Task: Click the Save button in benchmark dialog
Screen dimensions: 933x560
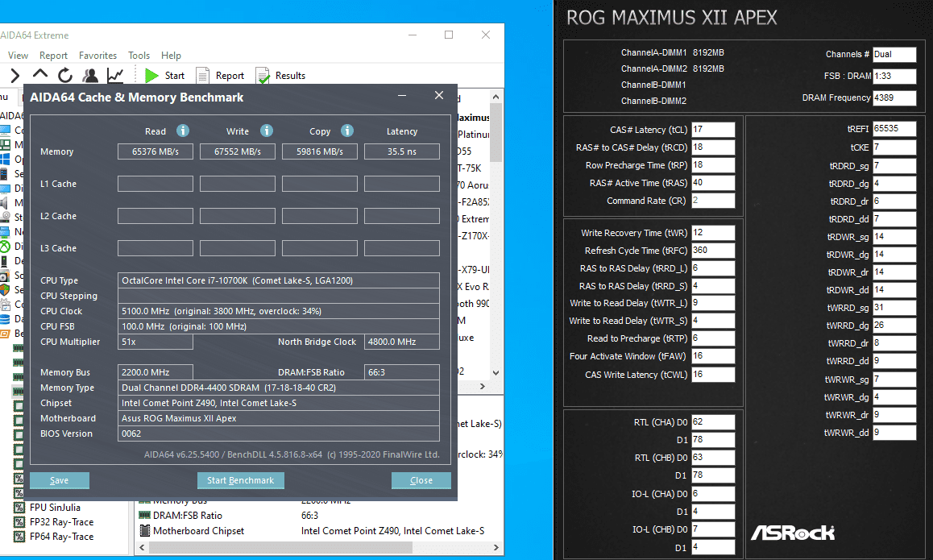Action: point(60,480)
